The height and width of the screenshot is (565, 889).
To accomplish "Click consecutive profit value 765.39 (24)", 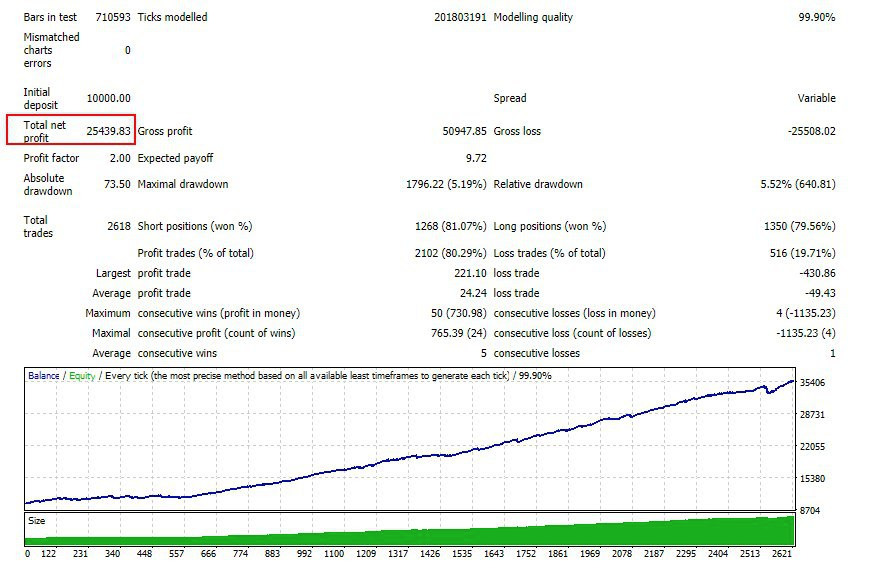I will 459,333.
